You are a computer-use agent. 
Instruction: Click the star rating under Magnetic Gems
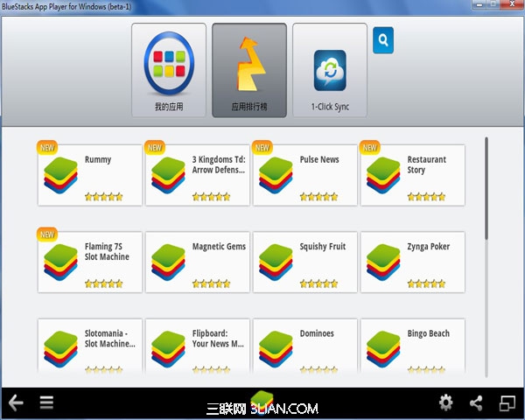tap(211, 284)
